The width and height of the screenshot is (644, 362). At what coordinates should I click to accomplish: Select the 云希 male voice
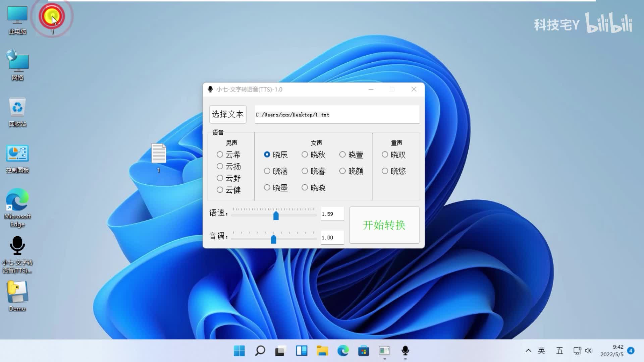tap(220, 155)
